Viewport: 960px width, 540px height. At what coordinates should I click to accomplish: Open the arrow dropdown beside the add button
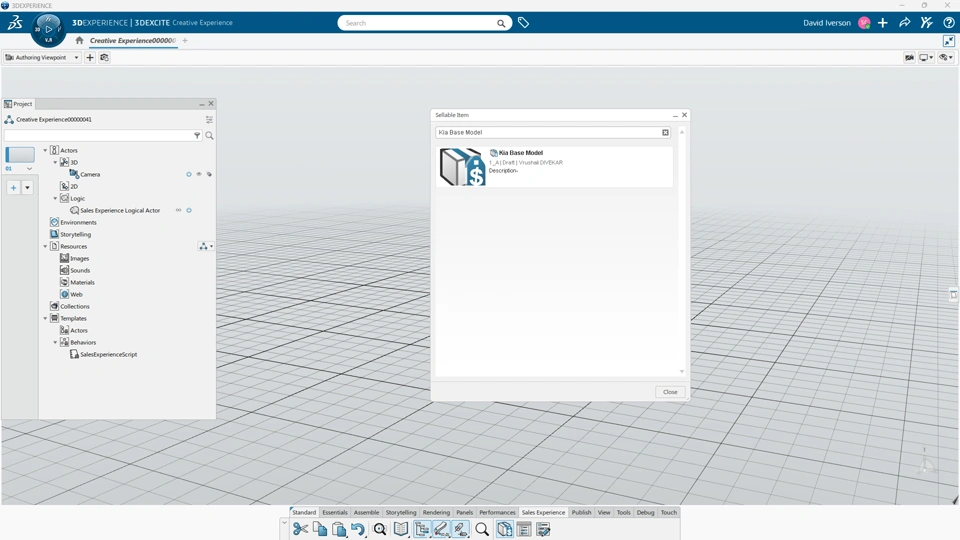27,188
